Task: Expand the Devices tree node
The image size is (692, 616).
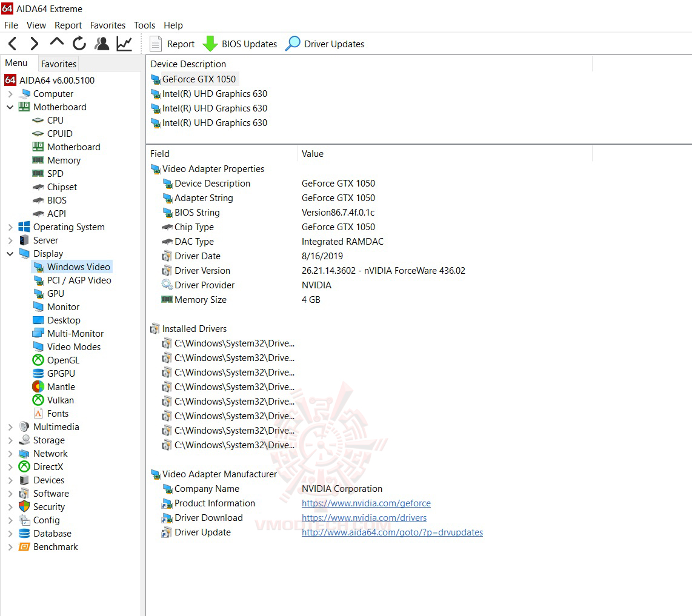Action: (10, 480)
